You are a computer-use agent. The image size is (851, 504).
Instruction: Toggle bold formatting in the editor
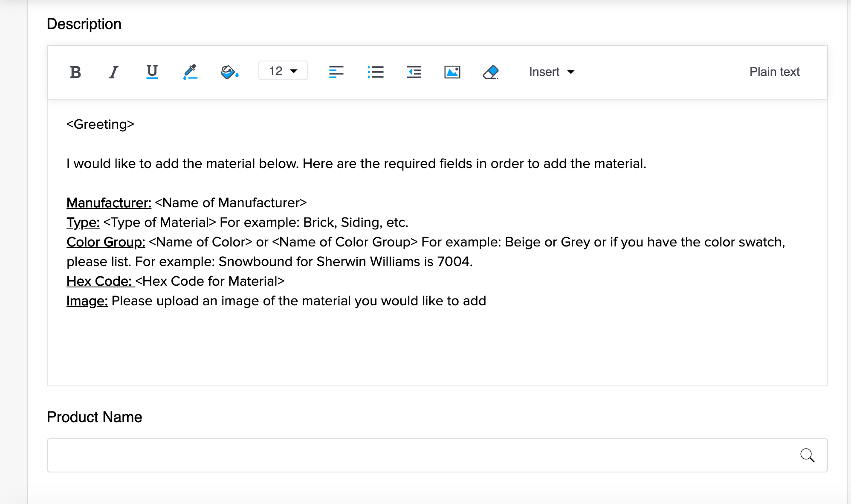(75, 72)
